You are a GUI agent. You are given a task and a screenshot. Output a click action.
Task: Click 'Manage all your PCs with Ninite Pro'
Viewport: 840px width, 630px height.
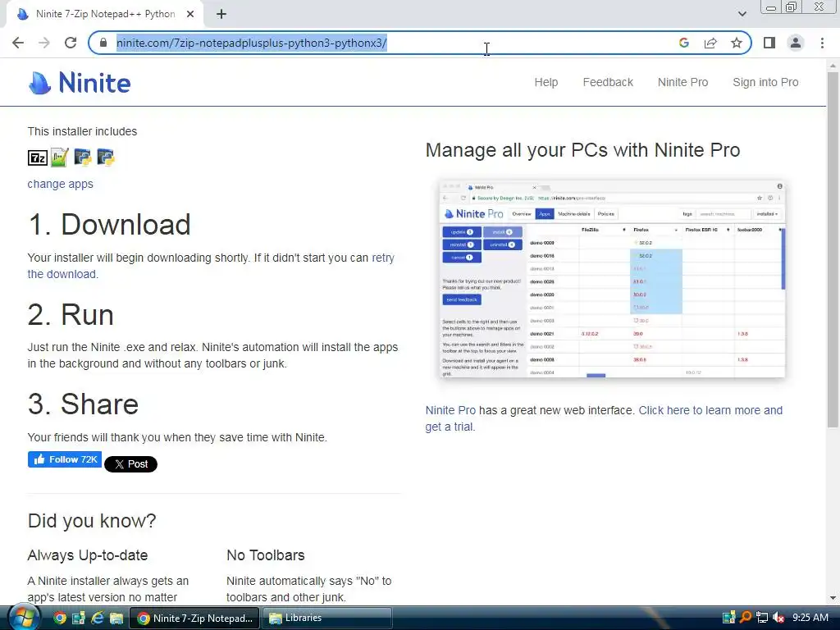click(583, 150)
